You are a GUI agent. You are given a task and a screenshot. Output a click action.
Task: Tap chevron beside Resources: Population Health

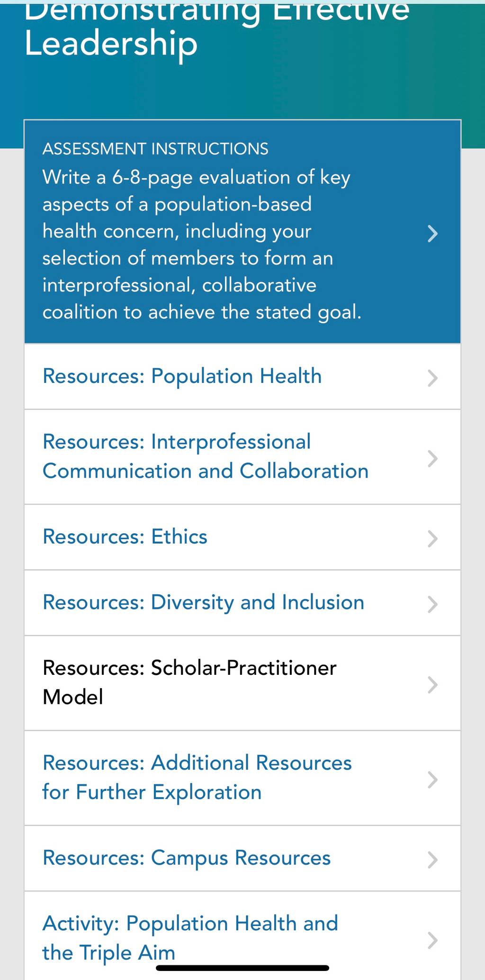(x=432, y=378)
